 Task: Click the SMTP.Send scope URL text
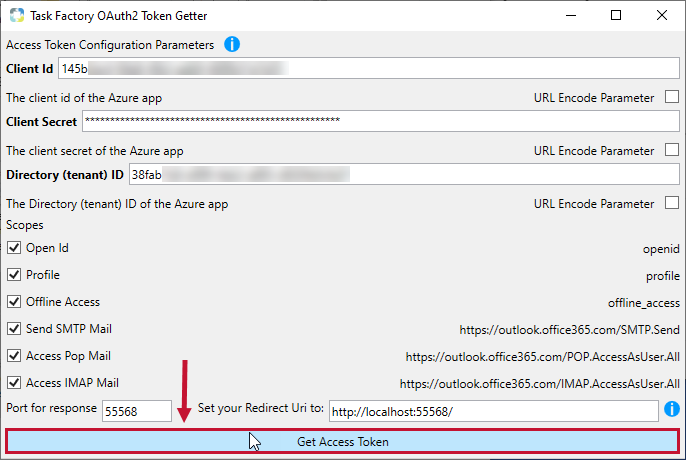570,330
